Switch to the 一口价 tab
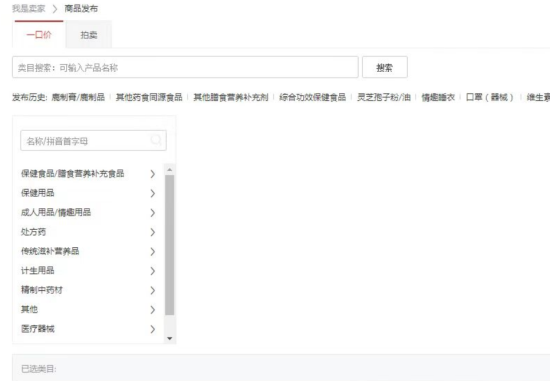The height and width of the screenshot is (381, 550). click(x=39, y=34)
